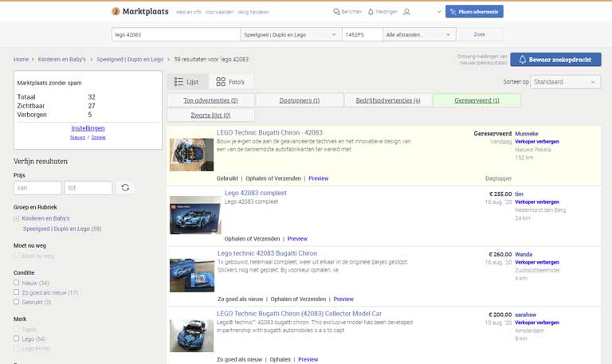Open the user account profile icon
The height and width of the screenshot is (364, 612).
point(406,12)
